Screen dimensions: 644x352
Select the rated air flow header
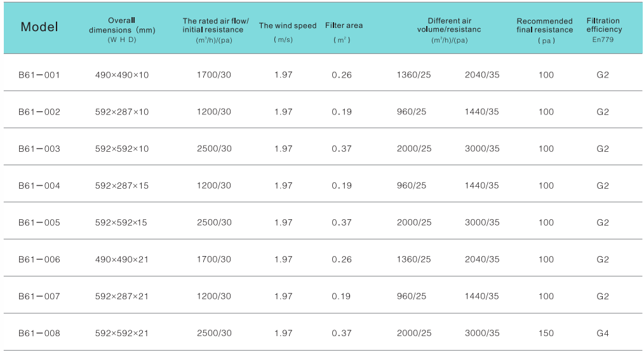point(215,26)
